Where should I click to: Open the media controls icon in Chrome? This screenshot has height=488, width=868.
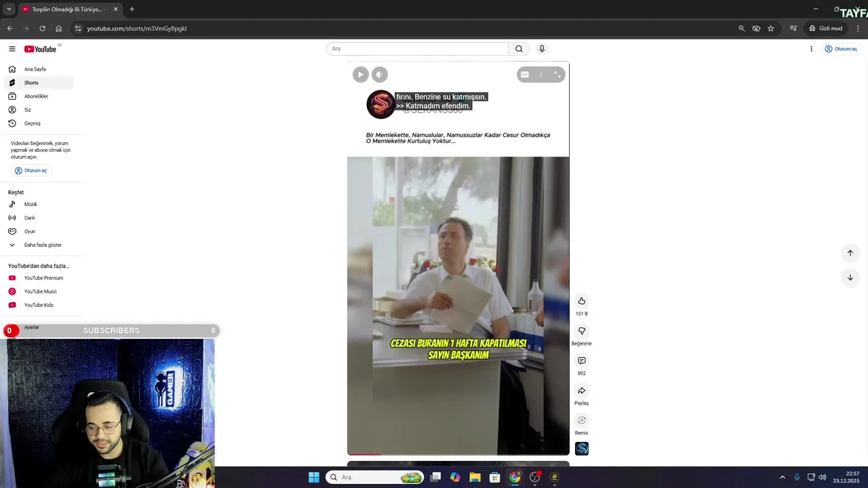pyautogui.click(x=793, y=28)
